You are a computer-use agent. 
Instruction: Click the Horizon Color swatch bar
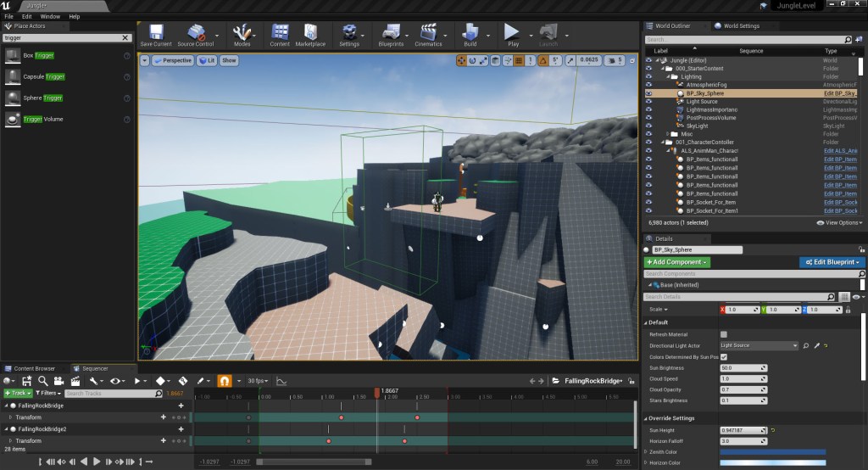(772, 463)
